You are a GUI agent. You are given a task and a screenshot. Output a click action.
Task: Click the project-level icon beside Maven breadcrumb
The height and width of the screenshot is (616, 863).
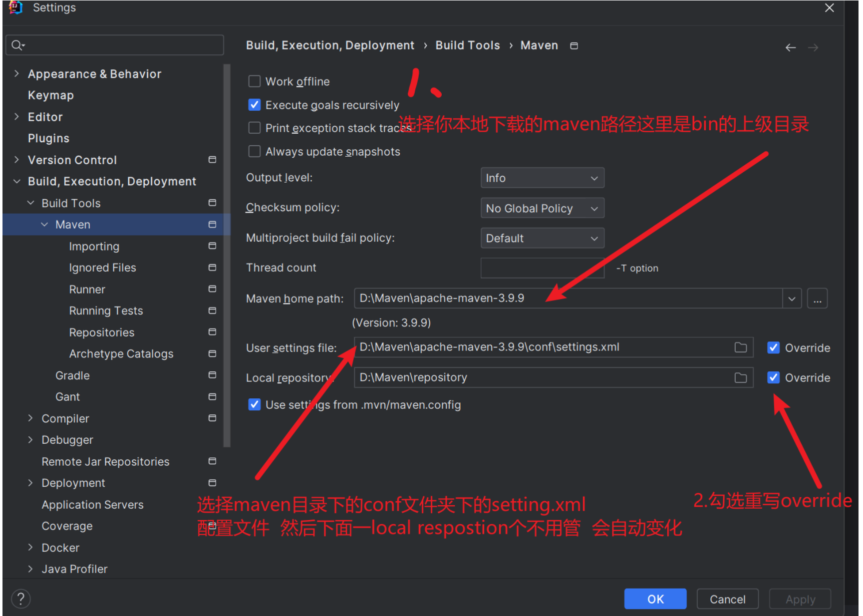coord(574,46)
